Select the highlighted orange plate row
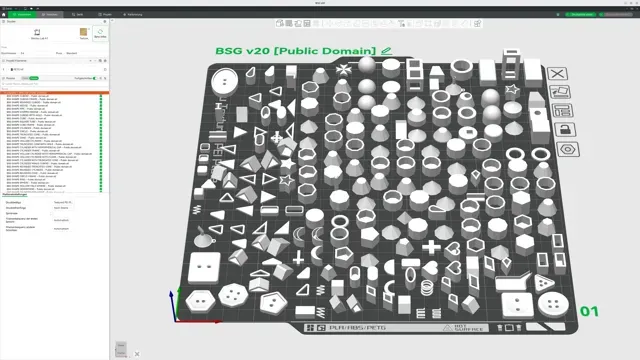This screenshot has width=640, height=360. pos(54,93)
